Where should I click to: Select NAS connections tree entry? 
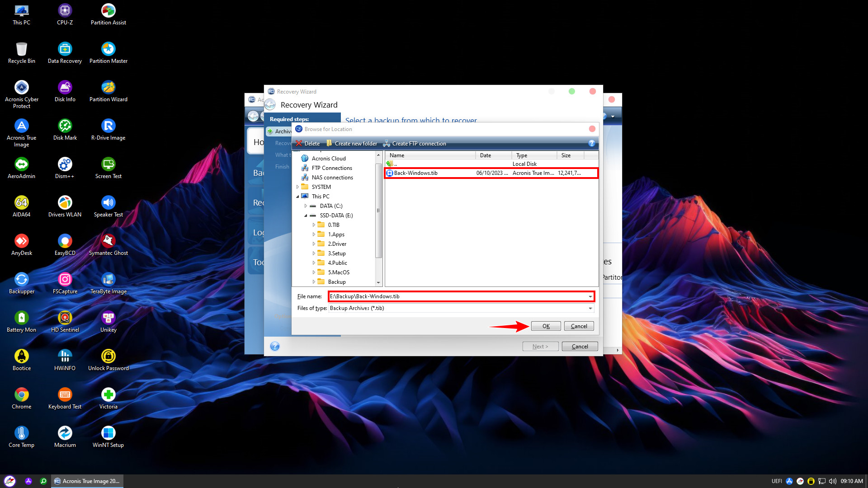pyautogui.click(x=332, y=178)
